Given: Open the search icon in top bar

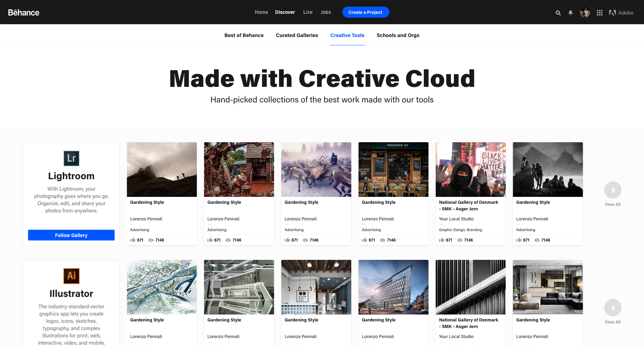Looking at the screenshot, I should (558, 13).
